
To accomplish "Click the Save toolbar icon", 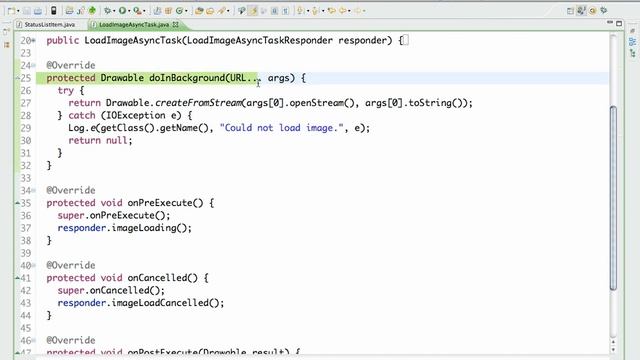I will point(27,11).
